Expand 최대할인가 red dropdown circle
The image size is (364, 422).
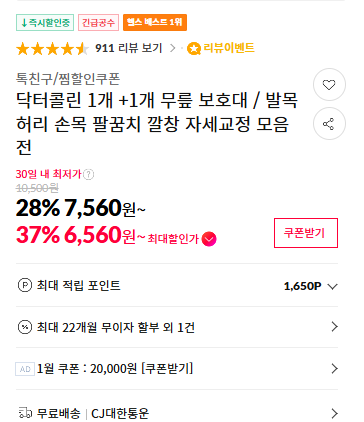[209, 239]
